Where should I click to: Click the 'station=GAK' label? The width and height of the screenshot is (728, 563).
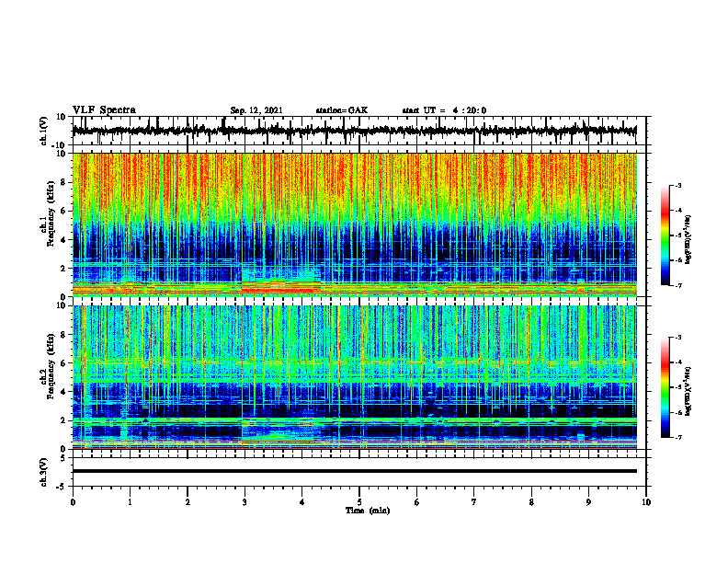(342, 110)
